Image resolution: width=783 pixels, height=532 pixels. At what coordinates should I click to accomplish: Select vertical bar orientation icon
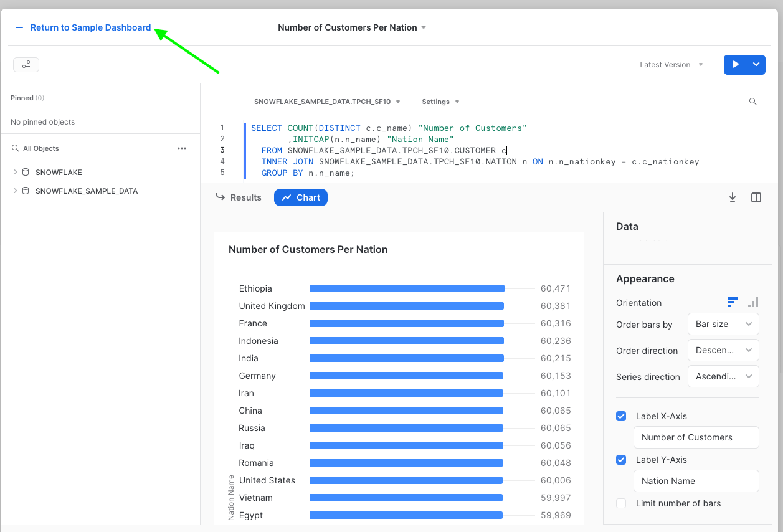pos(753,302)
